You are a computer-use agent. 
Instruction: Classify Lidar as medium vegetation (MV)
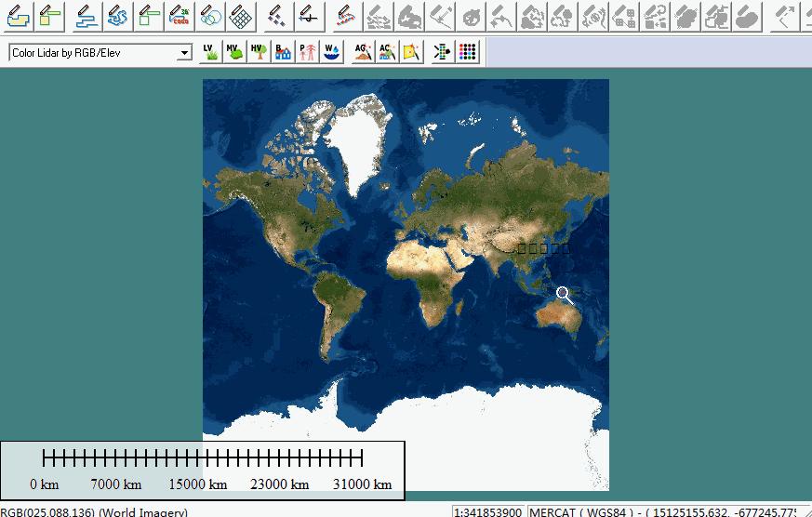[x=234, y=52]
